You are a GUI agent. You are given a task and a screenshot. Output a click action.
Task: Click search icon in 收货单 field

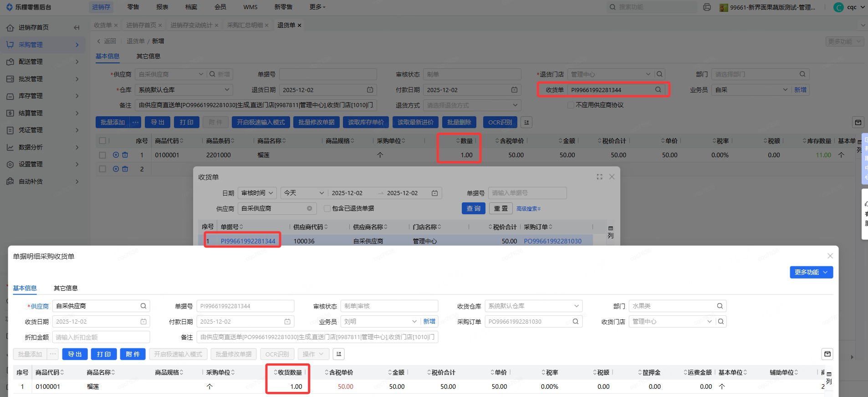(658, 90)
